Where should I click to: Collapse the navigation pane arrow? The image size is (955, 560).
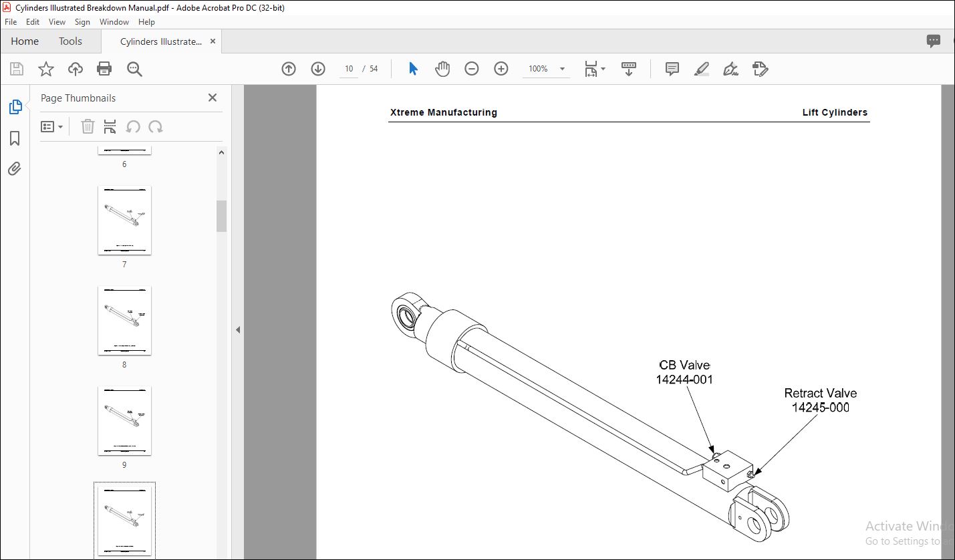click(x=237, y=329)
